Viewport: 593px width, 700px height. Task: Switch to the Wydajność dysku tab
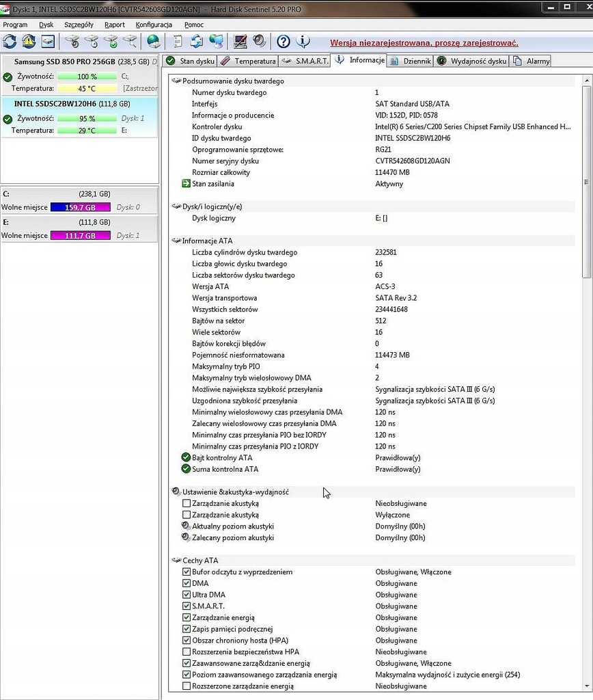pos(472,61)
